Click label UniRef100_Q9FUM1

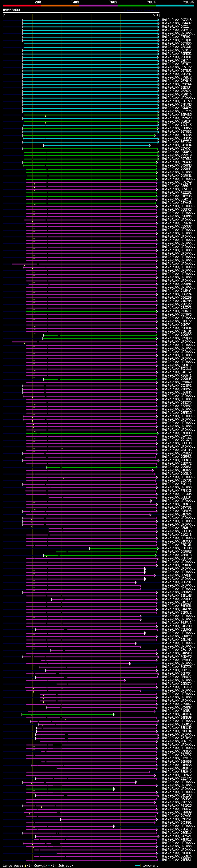click(177, 57)
